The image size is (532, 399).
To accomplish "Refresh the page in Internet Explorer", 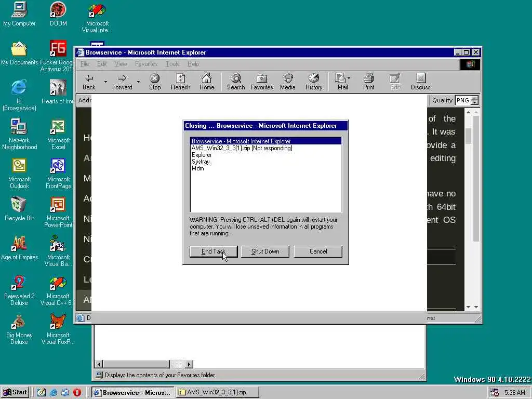I will (x=180, y=82).
